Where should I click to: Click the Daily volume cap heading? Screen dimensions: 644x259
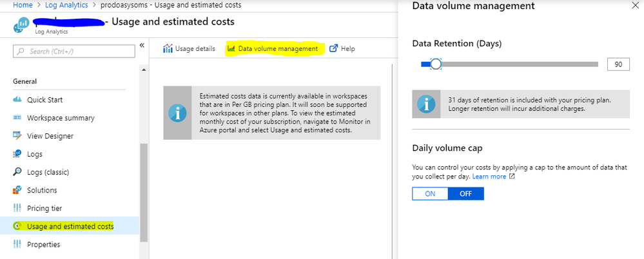[447, 148]
